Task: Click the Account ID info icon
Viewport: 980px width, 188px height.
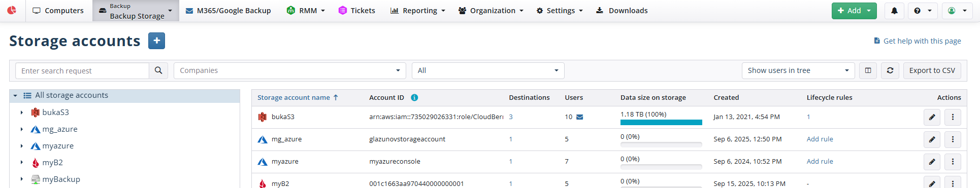Action: [414, 98]
